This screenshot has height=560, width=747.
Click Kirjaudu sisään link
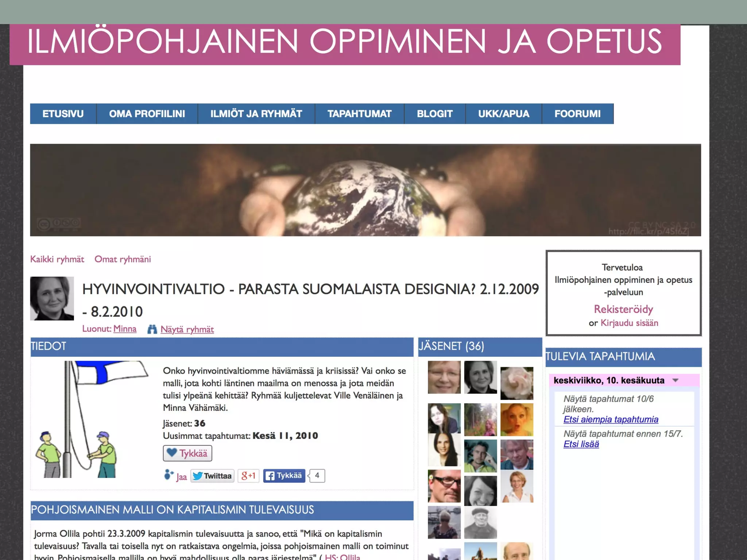629,323
